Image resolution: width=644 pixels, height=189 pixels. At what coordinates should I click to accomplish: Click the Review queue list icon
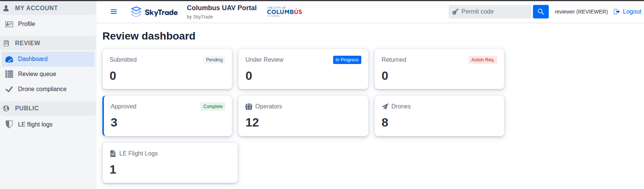click(x=9, y=74)
